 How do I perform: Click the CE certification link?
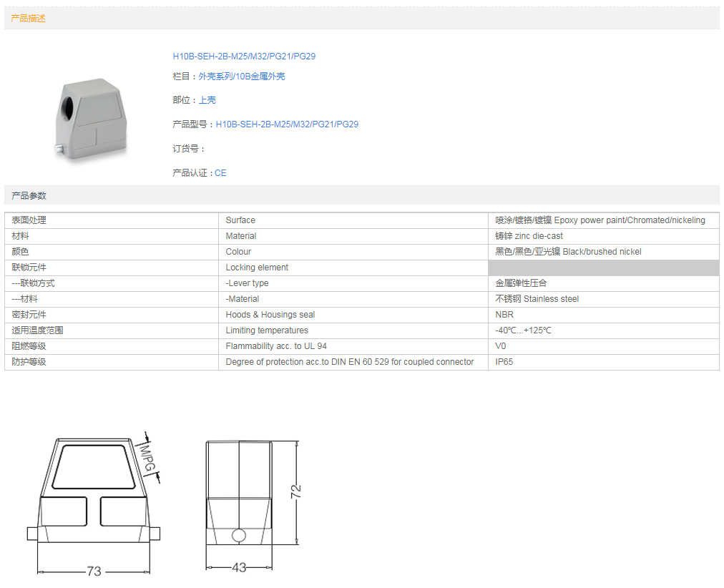click(x=220, y=173)
